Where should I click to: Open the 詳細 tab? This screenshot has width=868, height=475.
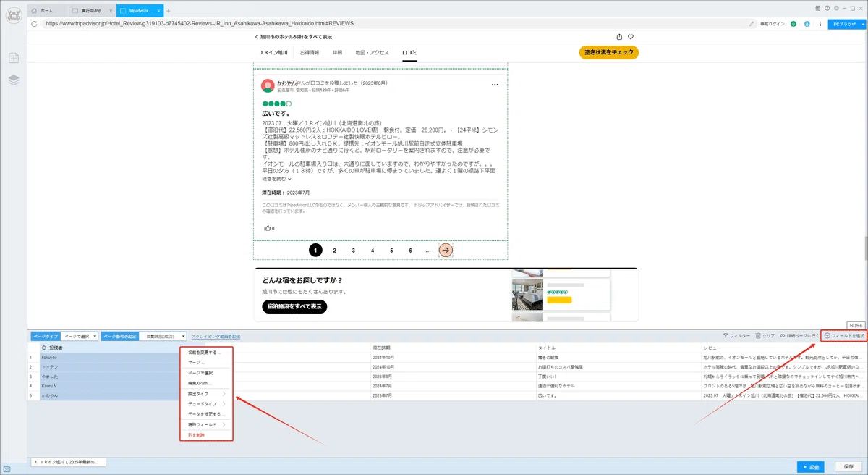pyautogui.click(x=337, y=52)
